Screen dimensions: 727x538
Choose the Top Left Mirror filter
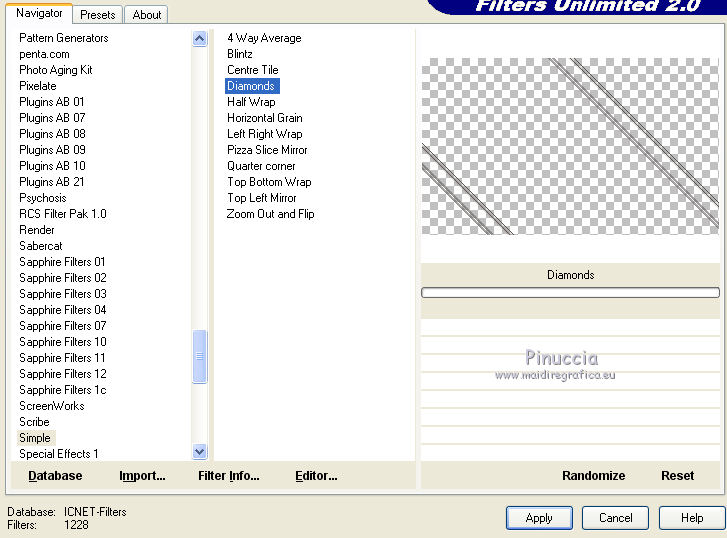(261, 198)
